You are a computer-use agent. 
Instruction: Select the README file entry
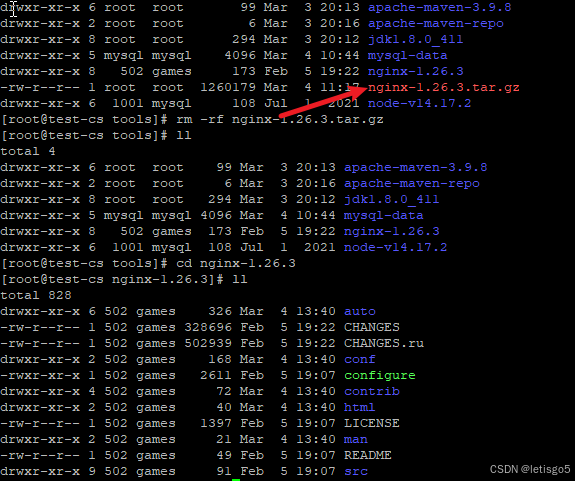368,455
